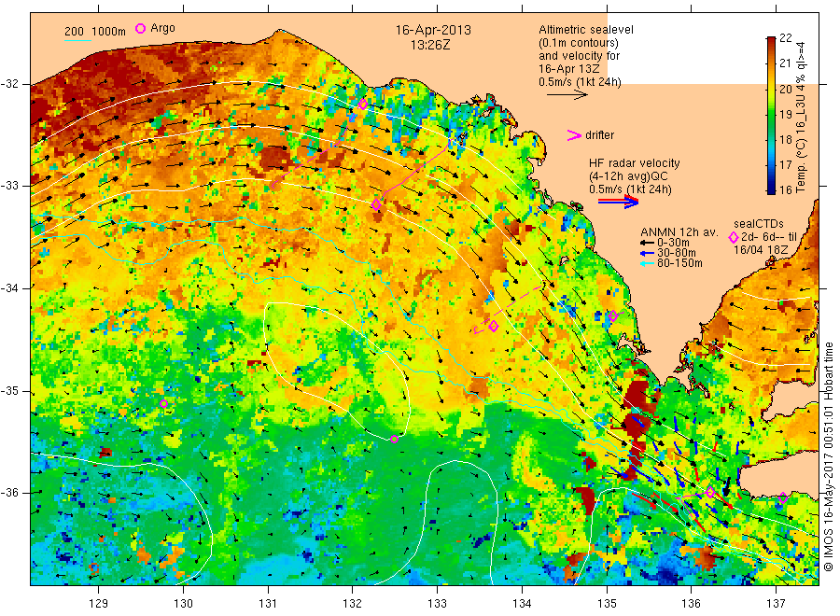Click the dark red top of temperature colorbar
Viewport: 840px width, 616px height.
point(771,41)
